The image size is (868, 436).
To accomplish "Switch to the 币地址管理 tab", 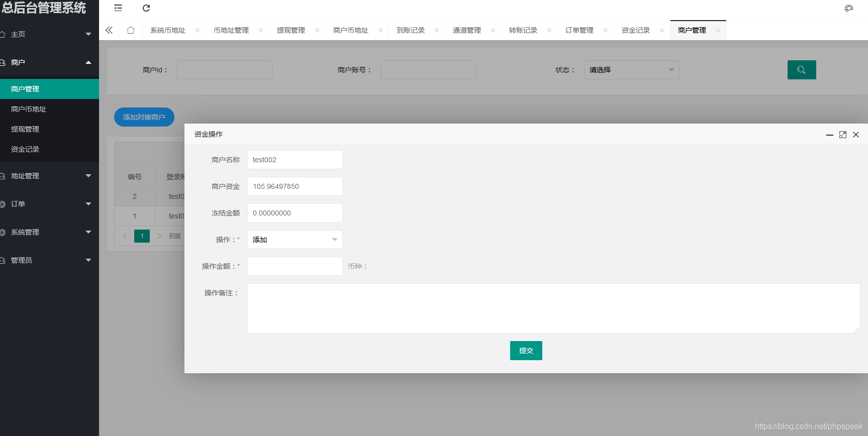I will 231,31.
